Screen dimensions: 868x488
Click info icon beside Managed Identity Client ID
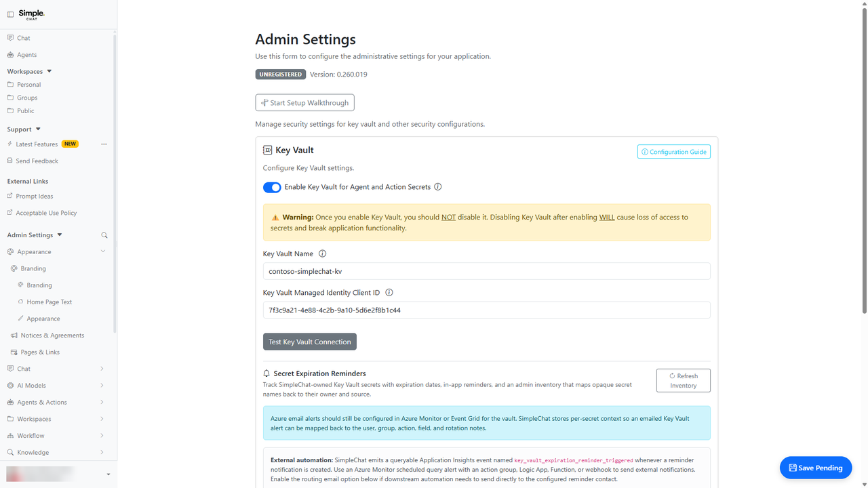(389, 293)
